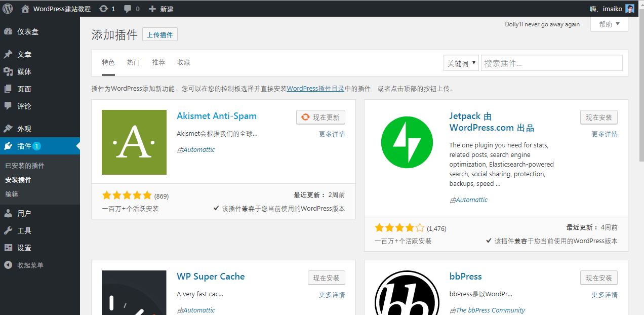Open 已安装的插件 submenu item

[x=25, y=166]
